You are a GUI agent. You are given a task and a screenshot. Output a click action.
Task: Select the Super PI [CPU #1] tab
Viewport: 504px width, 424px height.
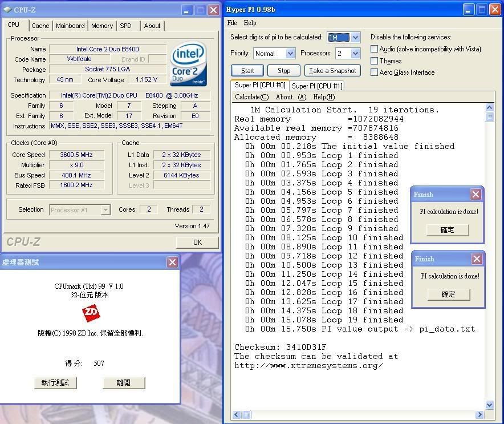317,86
